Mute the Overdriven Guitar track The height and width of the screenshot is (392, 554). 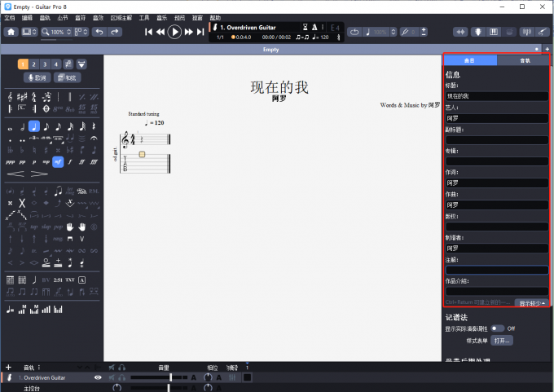point(112,377)
